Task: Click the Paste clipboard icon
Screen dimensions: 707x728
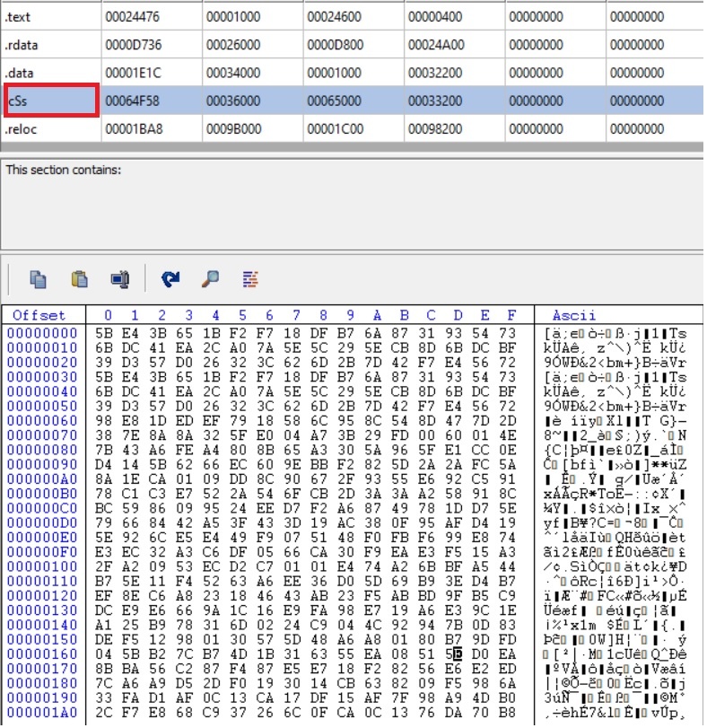Action: pos(79,279)
